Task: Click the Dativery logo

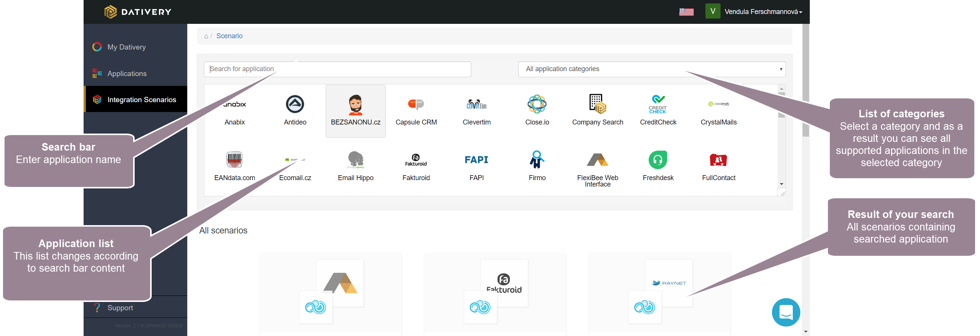Action: pyautogui.click(x=138, y=12)
